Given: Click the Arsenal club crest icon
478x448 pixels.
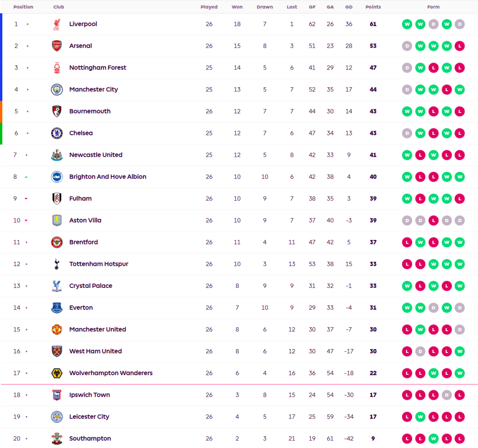Looking at the screenshot, I should point(56,46).
